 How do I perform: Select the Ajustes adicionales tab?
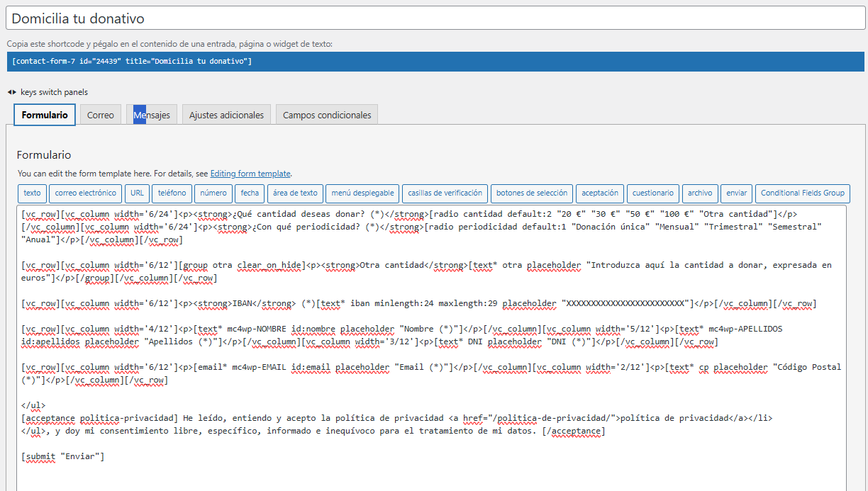point(226,115)
